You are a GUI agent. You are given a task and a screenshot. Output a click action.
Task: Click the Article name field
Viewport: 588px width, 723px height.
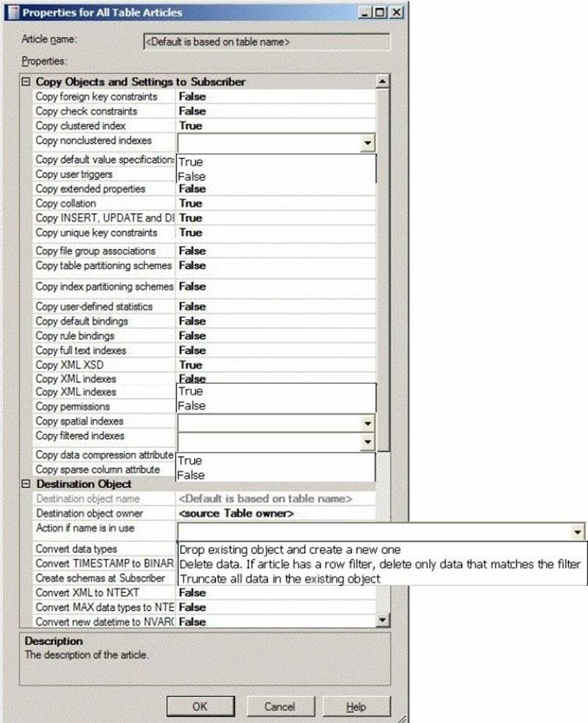pyautogui.click(x=267, y=42)
